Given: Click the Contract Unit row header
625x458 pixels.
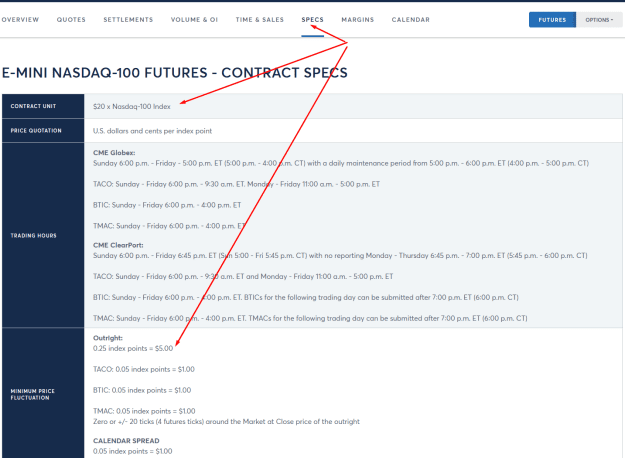Looking at the screenshot, I should point(43,106).
